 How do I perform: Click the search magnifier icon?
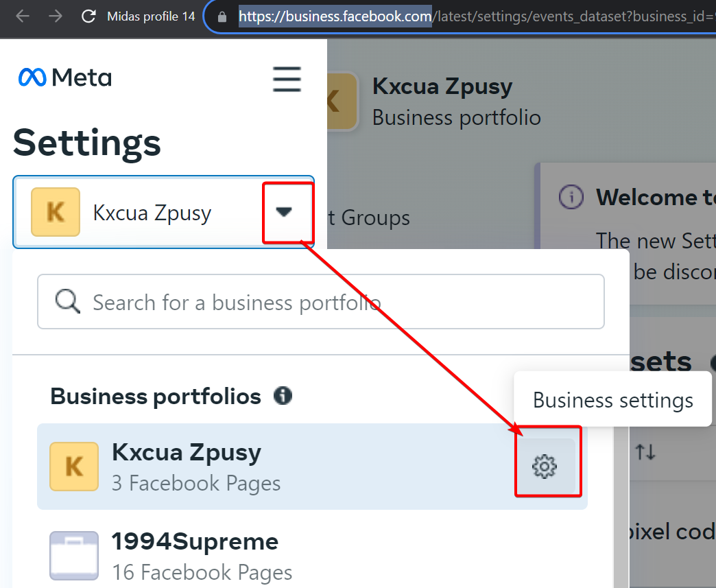pos(68,301)
